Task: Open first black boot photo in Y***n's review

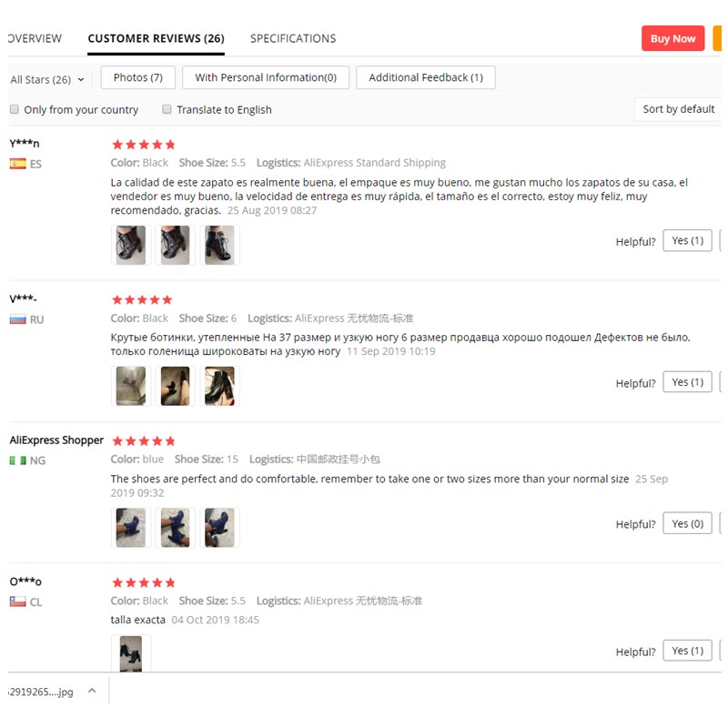Action: coord(131,245)
